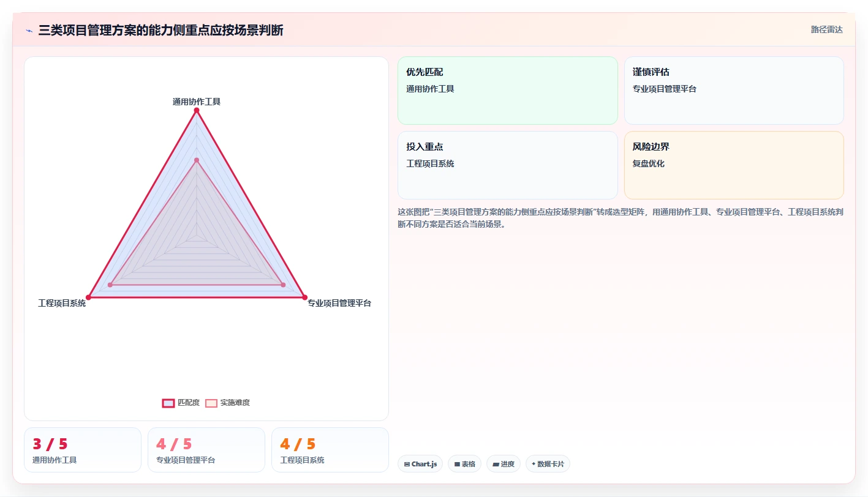
Task: Click the 工程项目系统 radar axis label
Action: (x=62, y=303)
